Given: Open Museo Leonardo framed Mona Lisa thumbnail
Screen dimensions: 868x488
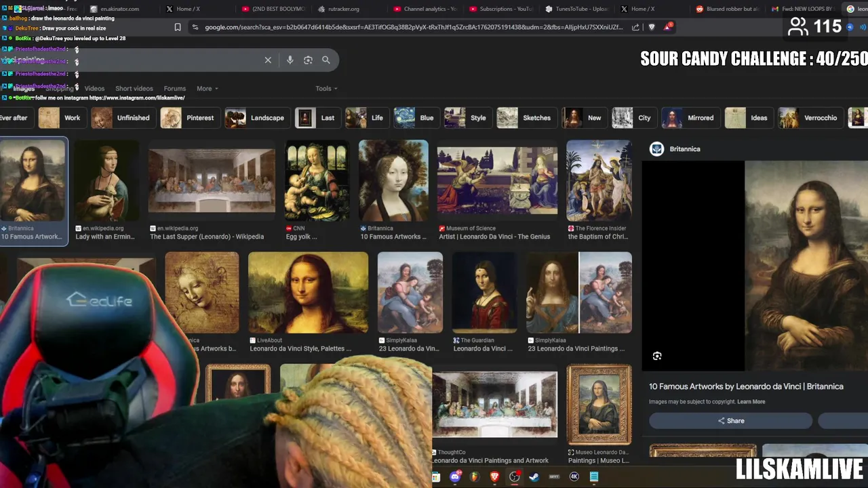Looking at the screenshot, I should (x=599, y=405).
